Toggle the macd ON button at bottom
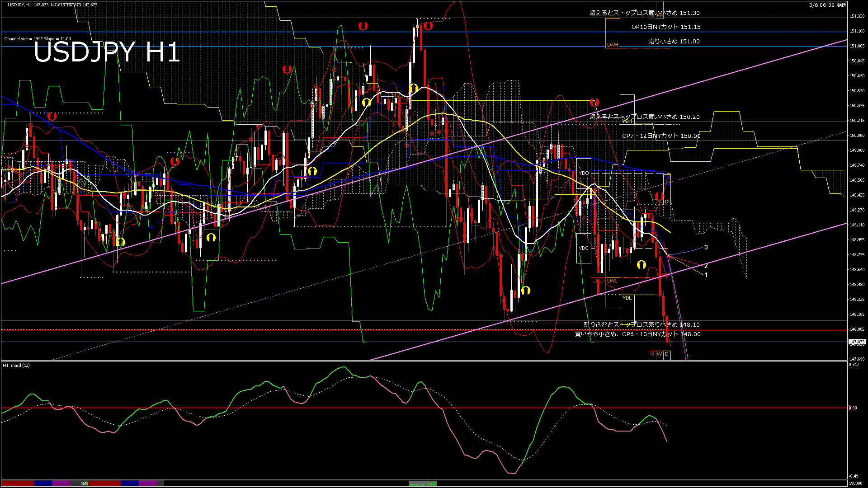Image resolution: width=868 pixels, height=488 pixels. coord(423,484)
